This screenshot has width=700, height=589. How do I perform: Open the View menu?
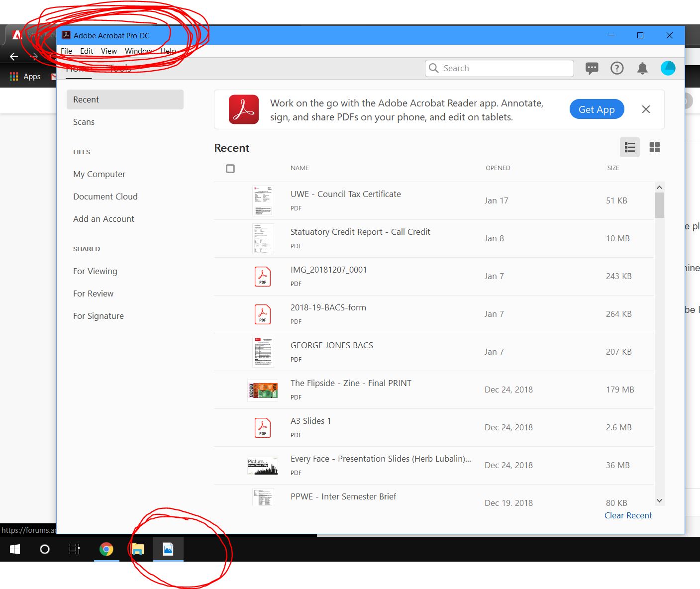point(109,51)
